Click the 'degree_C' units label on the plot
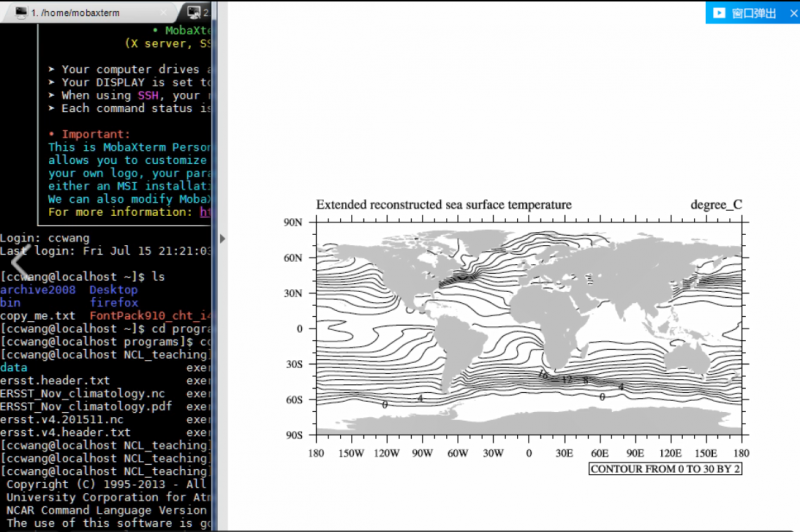Viewport: 800px width, 532px height. pyautogui.click(x=716, y=205)
